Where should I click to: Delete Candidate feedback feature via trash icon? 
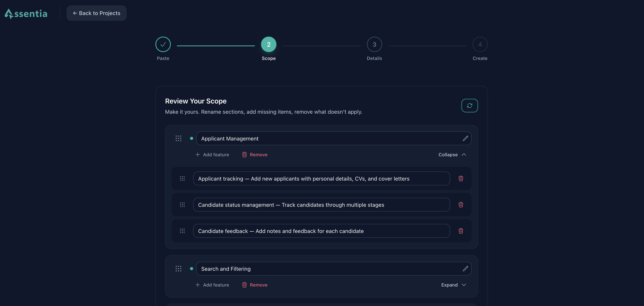click(460, 231)
